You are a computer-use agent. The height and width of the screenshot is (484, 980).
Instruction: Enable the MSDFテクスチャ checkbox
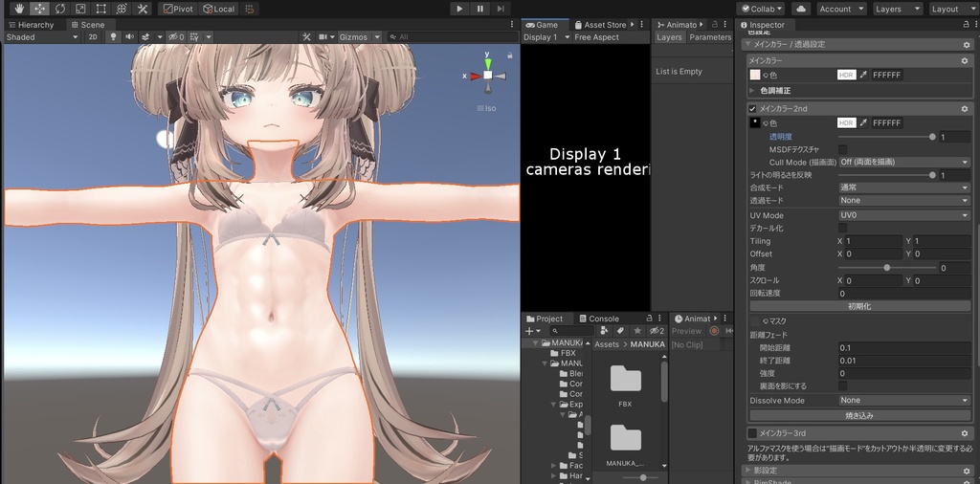tap(843, 150)
